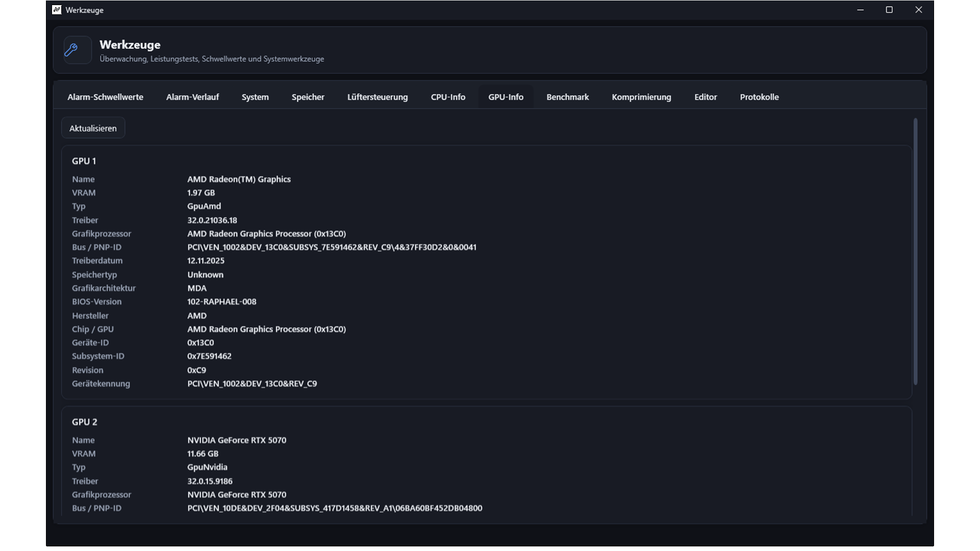Click the Grafikarchitektur label

click(104, 288)
